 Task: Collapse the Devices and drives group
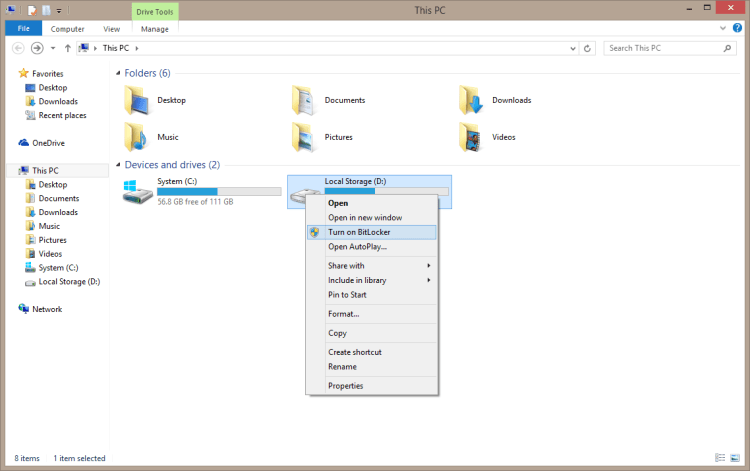point(118,165)
